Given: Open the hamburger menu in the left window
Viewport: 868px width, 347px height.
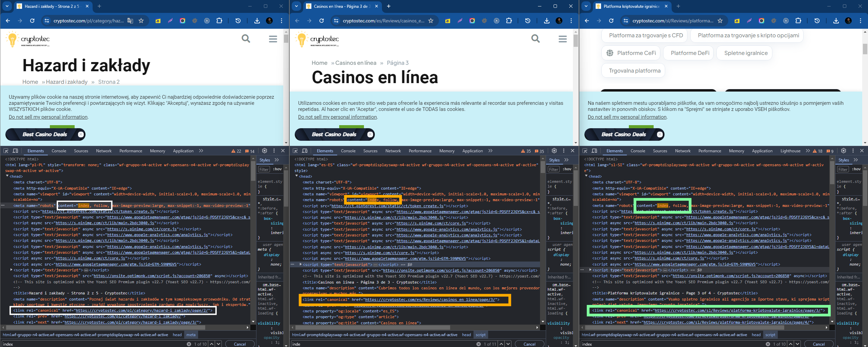Looking at the screenshot, I should [273, 39].
